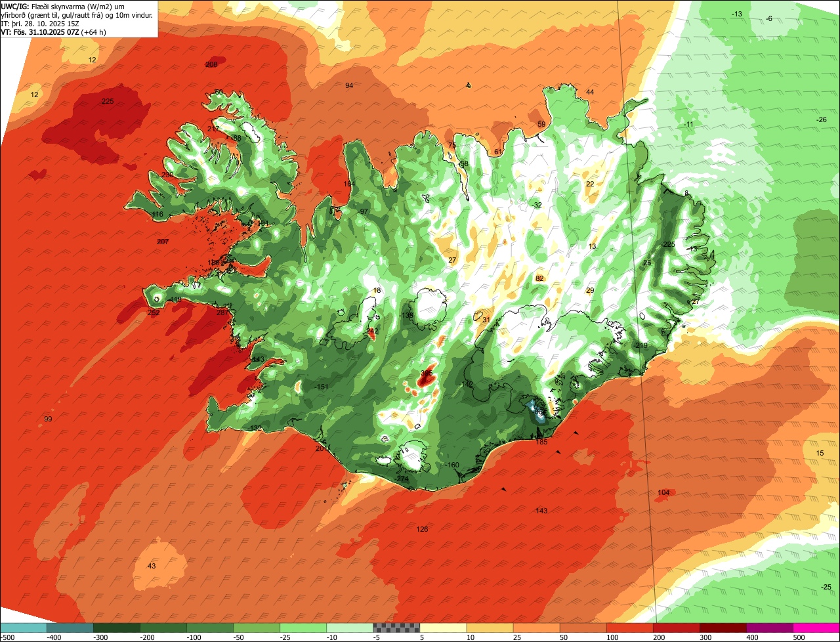Click the pale green -10 to -5 legend swatch

[x=350, y=628]
